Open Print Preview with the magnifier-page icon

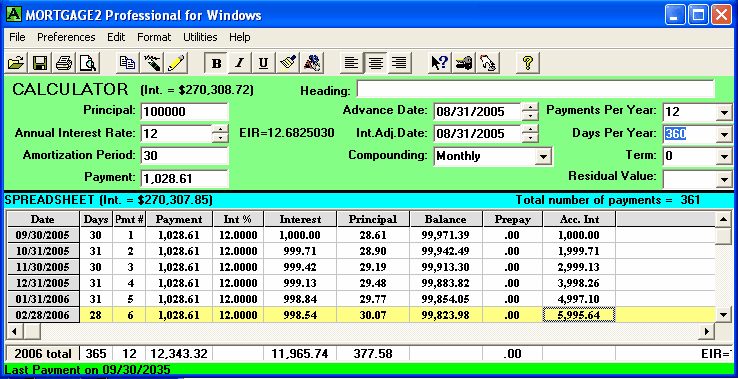[x=88, y=63]
